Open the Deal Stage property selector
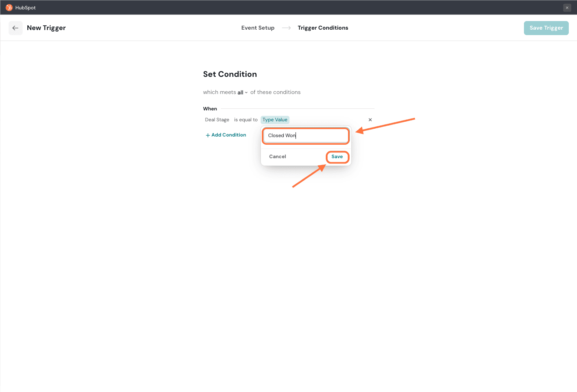Screen dimensions: 577x392 pyautogui.click(x=217, y=120)
